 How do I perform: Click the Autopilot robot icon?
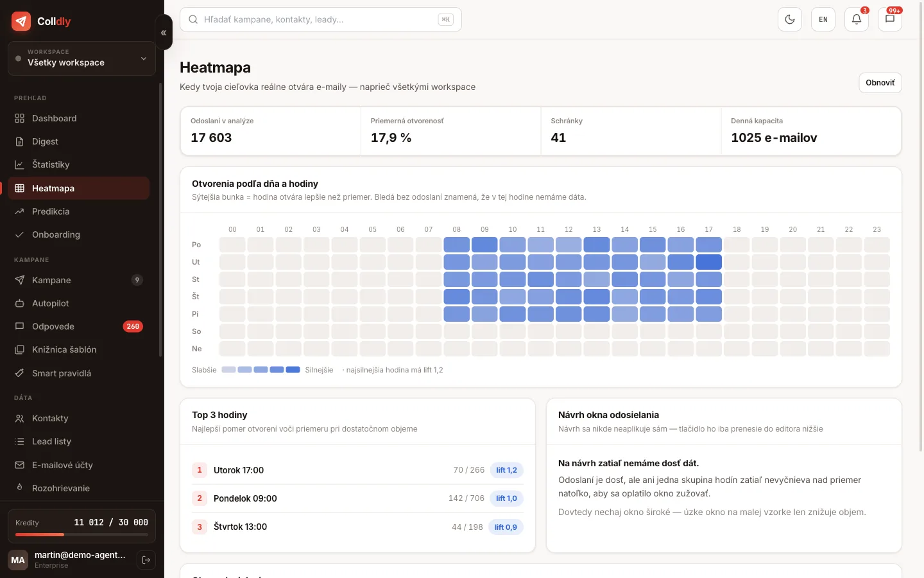(19, 303)
